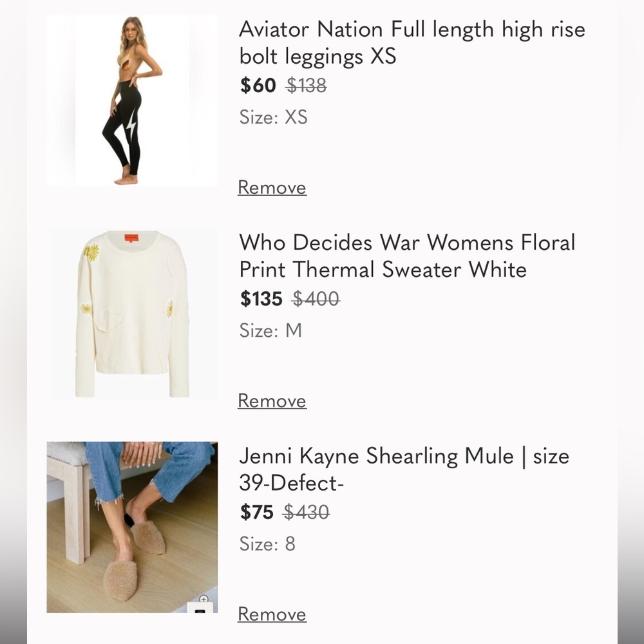Open the Aviator Nation leggings product photo

click(132, 100)
